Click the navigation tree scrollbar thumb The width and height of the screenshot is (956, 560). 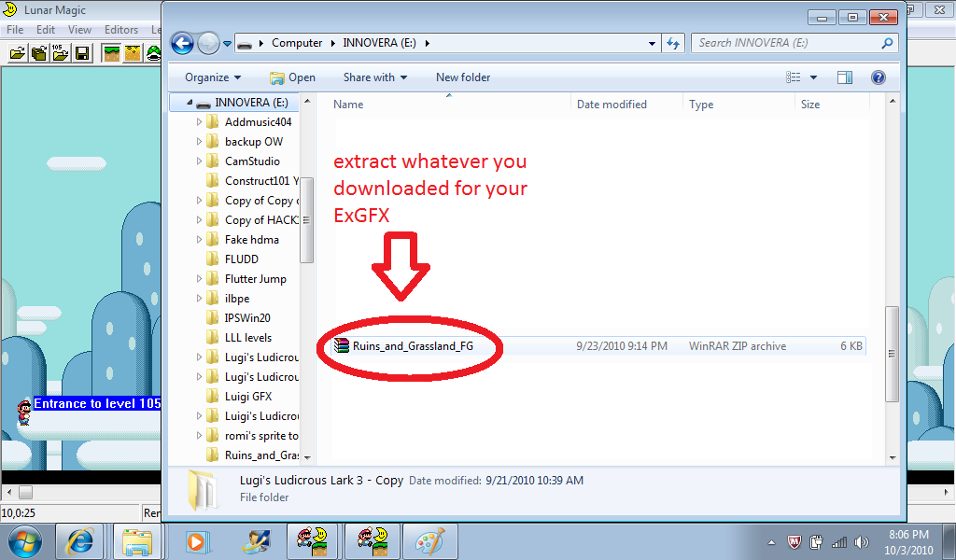point(307,220)
